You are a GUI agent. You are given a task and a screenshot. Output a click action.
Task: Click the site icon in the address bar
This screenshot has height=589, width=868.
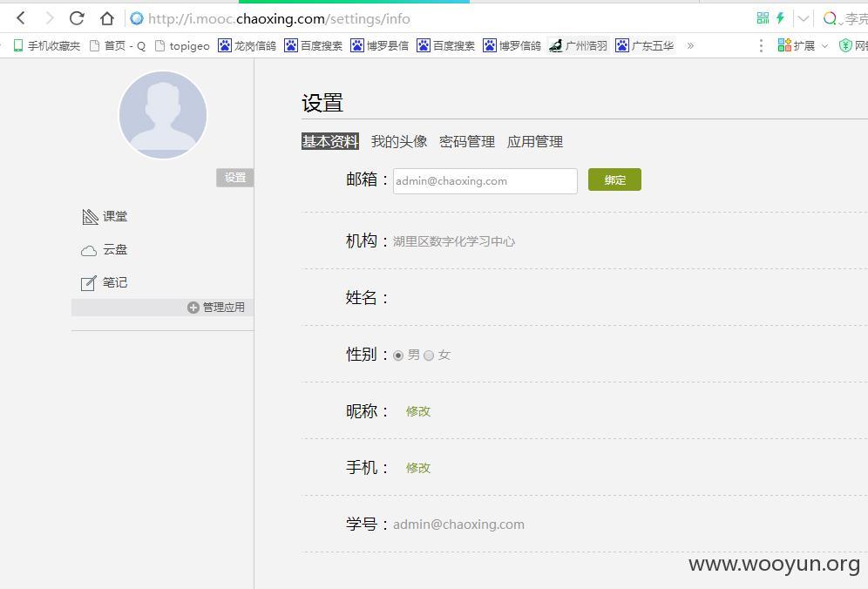click(x=137, y=18)
